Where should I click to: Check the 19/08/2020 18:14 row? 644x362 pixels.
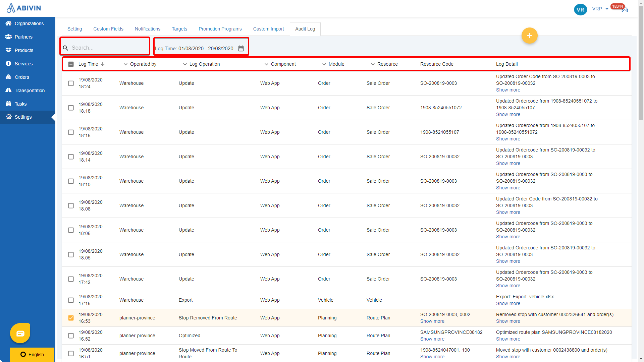[x=71, y=157]
